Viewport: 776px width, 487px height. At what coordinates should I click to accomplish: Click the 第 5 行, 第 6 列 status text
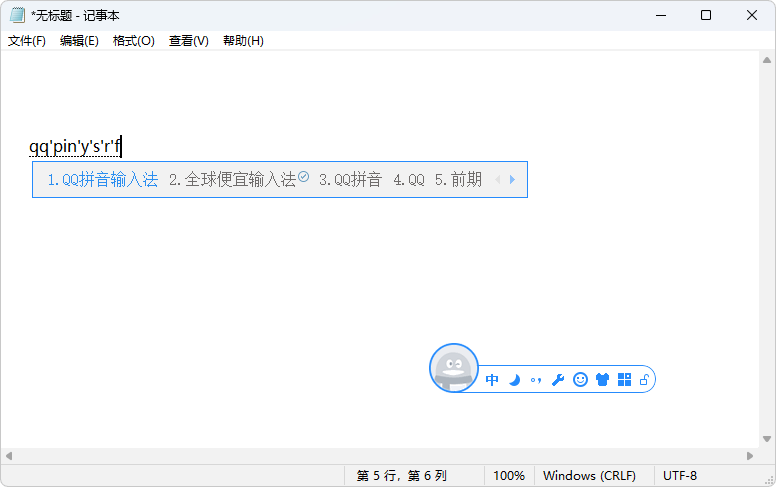coord(401,476)
